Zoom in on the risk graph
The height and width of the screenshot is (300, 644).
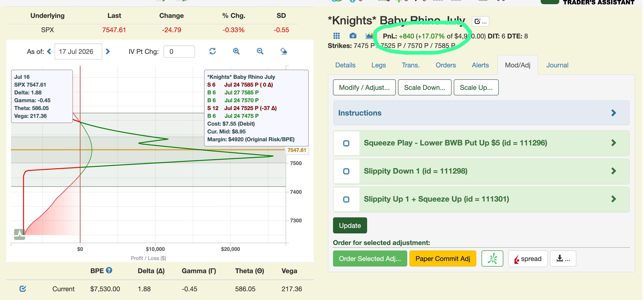[236, 51]
